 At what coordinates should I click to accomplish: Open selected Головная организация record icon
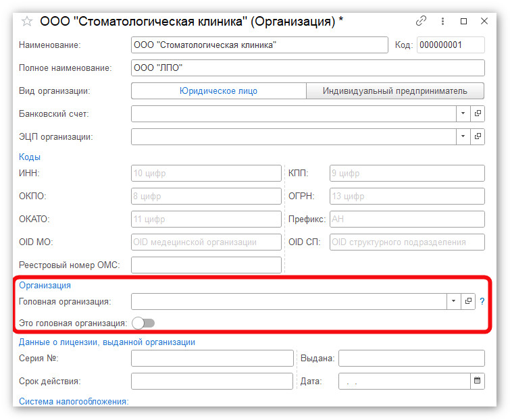click(468, 301)
